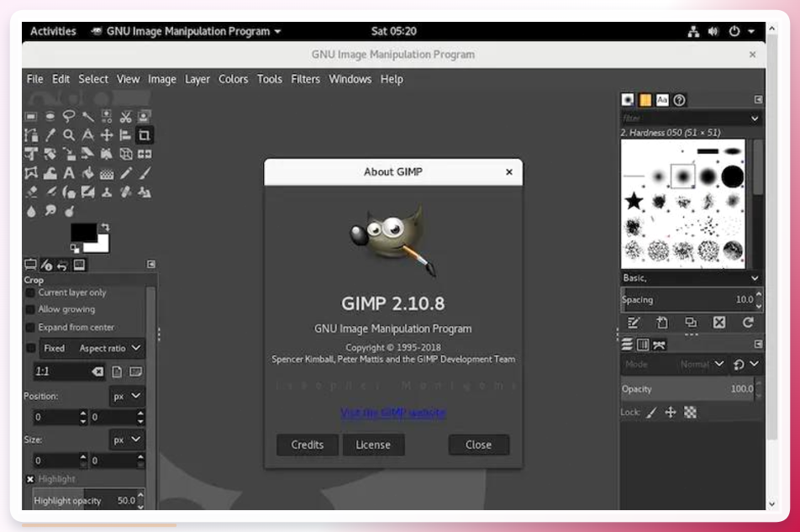Enable Expand from center checkbox
The image size is (800, 532).
[30, 328]
